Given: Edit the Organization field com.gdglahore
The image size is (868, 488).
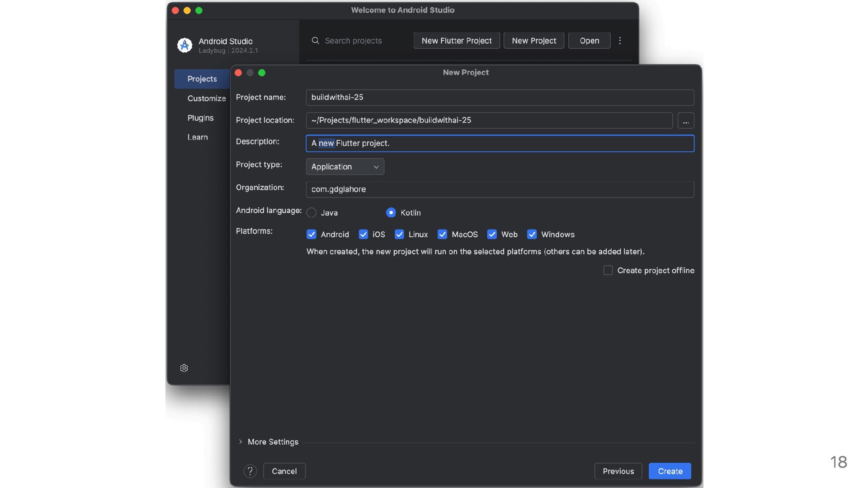Looking at the screenshot, I should click(500, 189).
